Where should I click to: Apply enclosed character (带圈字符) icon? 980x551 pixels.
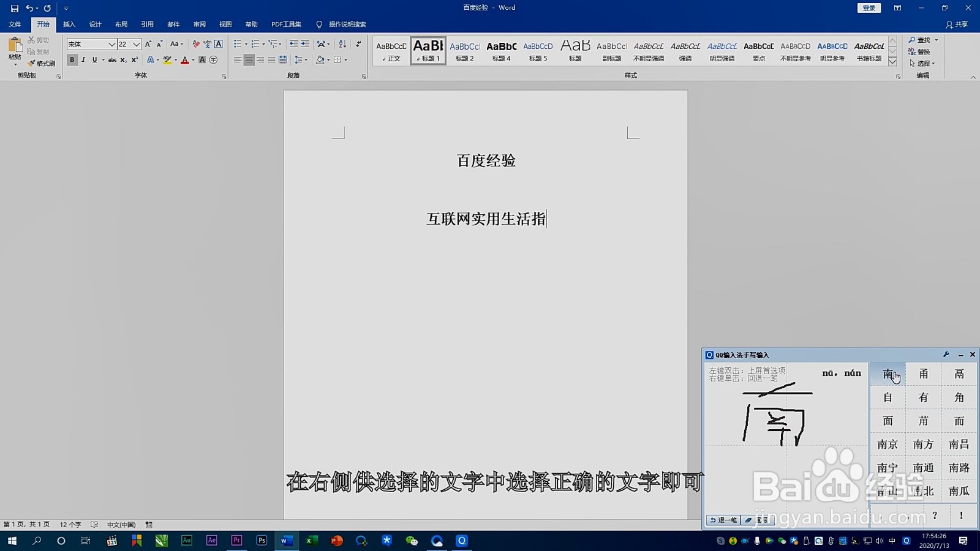[213, 60]
